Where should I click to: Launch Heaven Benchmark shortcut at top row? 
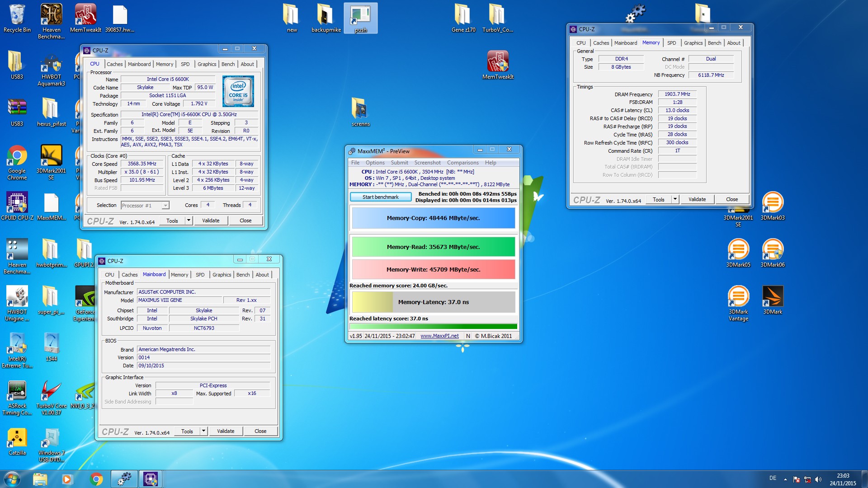[52, 21]
